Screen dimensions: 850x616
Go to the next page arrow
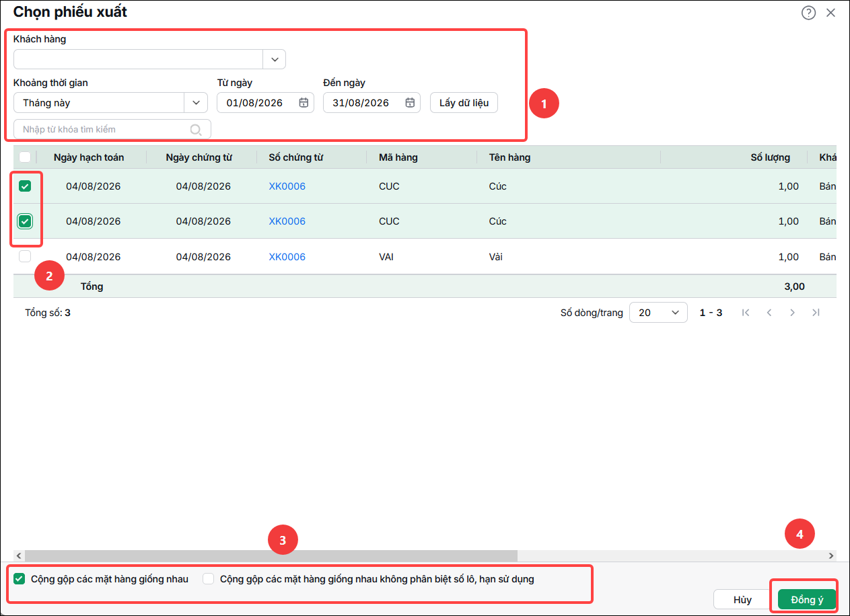(793, 313)
